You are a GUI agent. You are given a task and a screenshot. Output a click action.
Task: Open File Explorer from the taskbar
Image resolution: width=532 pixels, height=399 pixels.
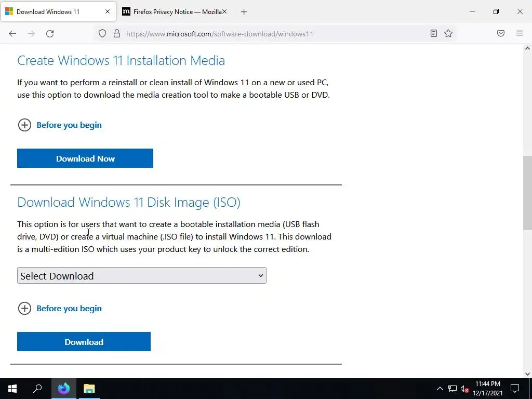point(89,389)
